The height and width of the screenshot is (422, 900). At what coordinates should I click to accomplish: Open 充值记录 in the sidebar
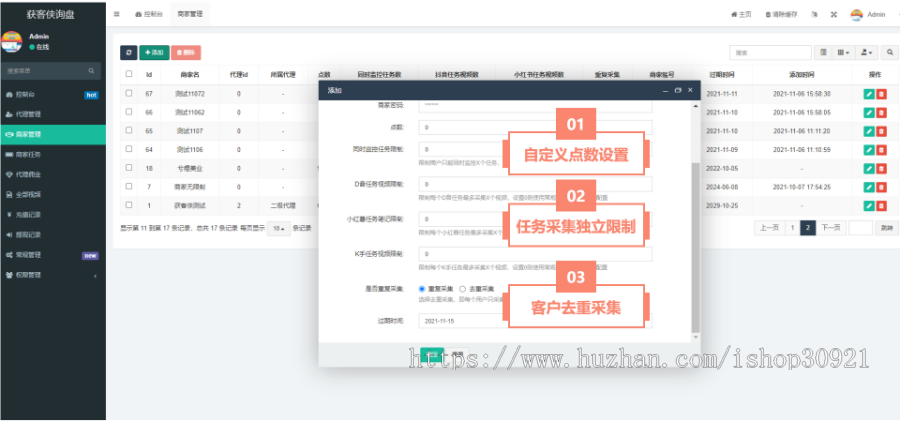[x=53, y=215]
